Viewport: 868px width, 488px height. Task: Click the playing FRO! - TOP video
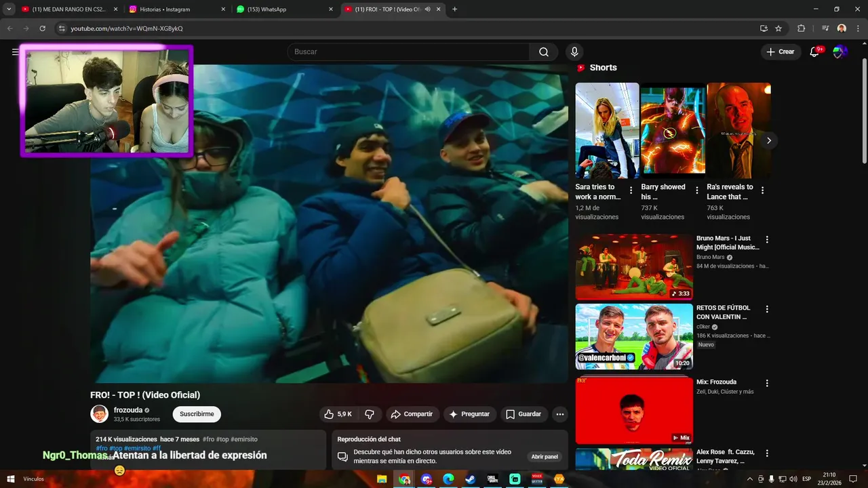coord(329,224)
